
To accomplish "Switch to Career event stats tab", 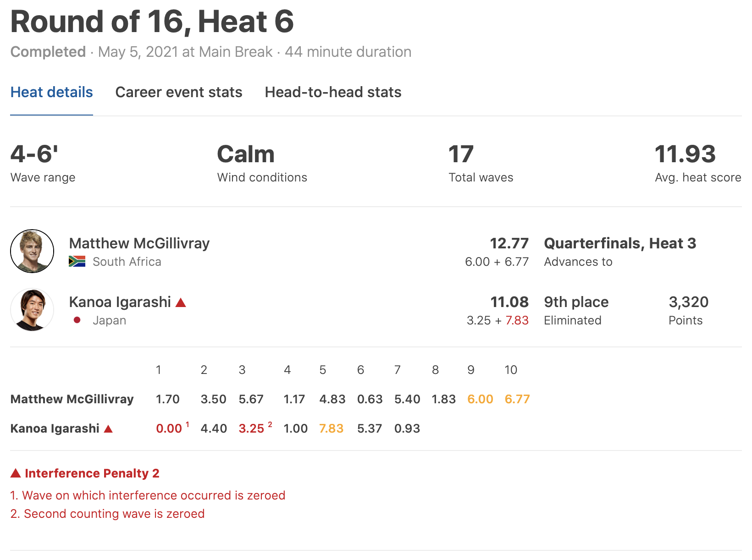I will pyautogui.click(x=178, y=92).
